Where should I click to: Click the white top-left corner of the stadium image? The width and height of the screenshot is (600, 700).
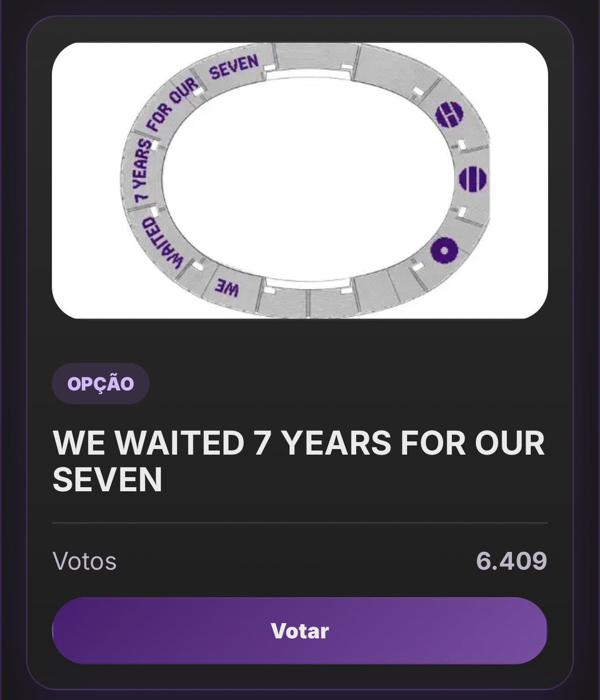(87, 70)
